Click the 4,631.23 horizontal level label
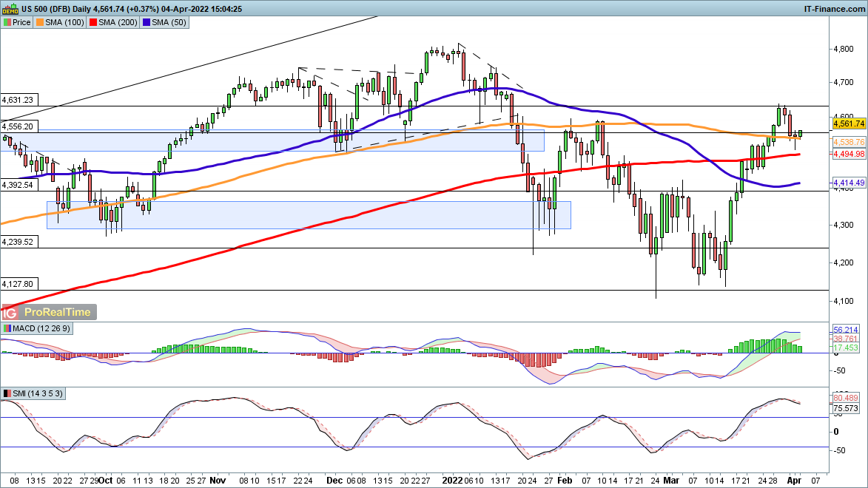 (x=18, y=100)
